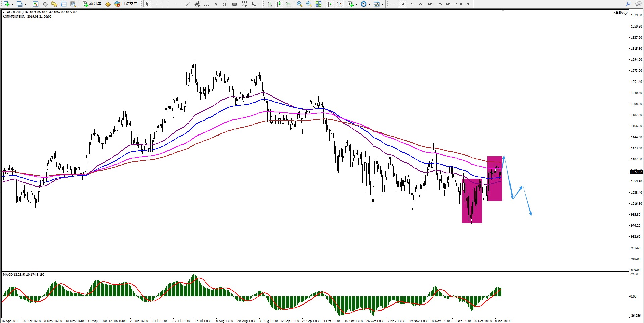Toggle chart auto scroll
This screenshot has width=644, height=323.
click(330, 4)
